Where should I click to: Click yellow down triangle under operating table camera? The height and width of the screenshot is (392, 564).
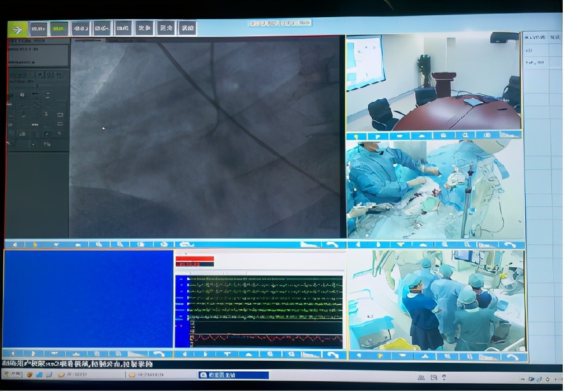coord(400,244)
